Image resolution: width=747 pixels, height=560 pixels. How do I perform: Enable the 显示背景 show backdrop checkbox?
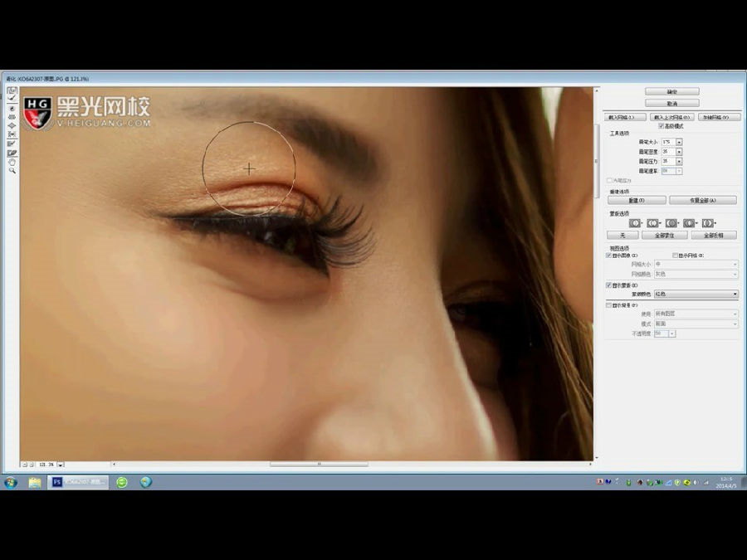tap(608, 304)
